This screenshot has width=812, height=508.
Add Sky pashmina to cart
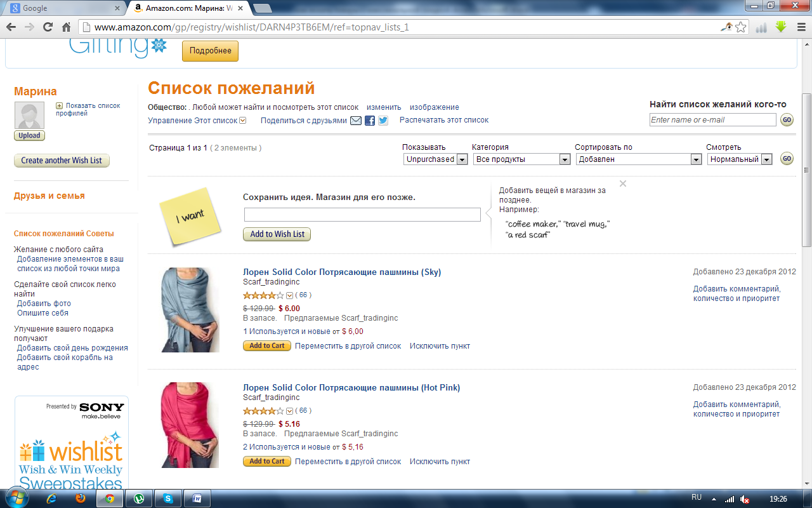(267, 346)
